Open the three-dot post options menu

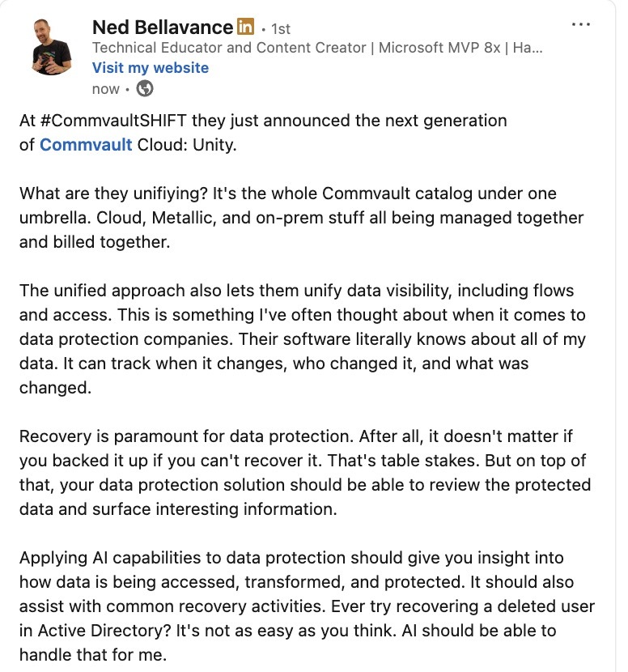point(580,24)
